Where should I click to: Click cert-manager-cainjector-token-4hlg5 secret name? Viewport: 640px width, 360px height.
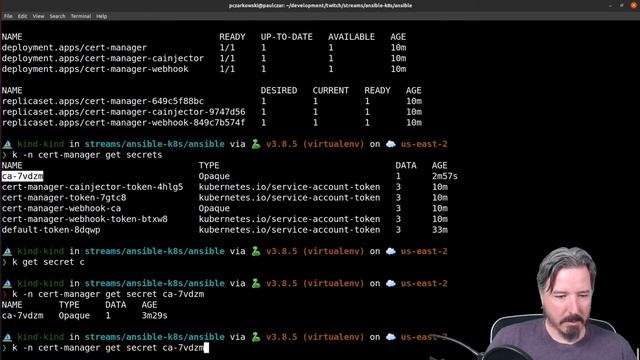pos(92,187)
